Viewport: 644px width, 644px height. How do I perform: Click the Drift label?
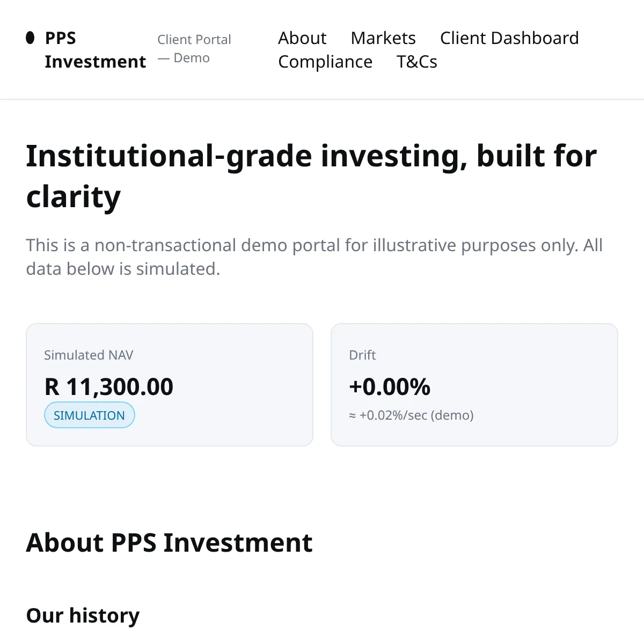(x=362, y=355)
